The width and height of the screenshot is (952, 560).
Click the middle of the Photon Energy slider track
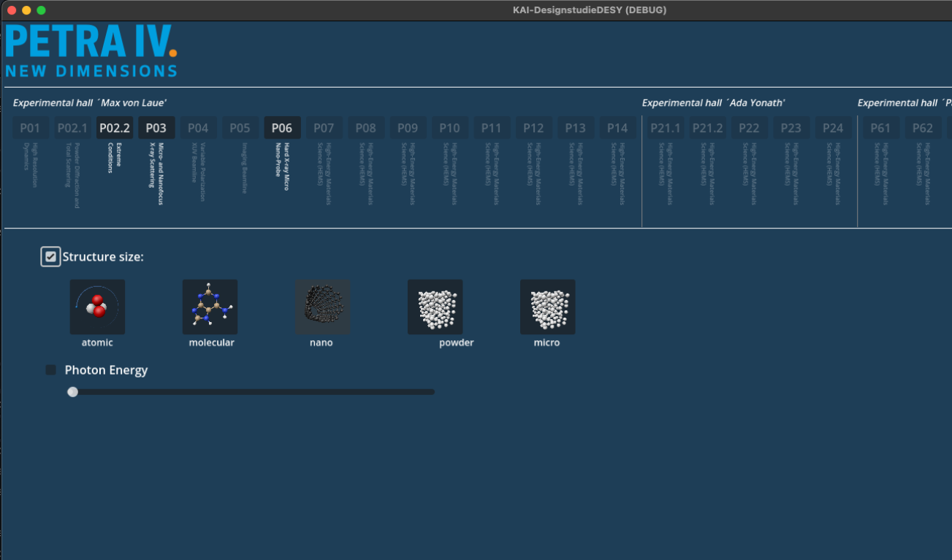point(251,392)
